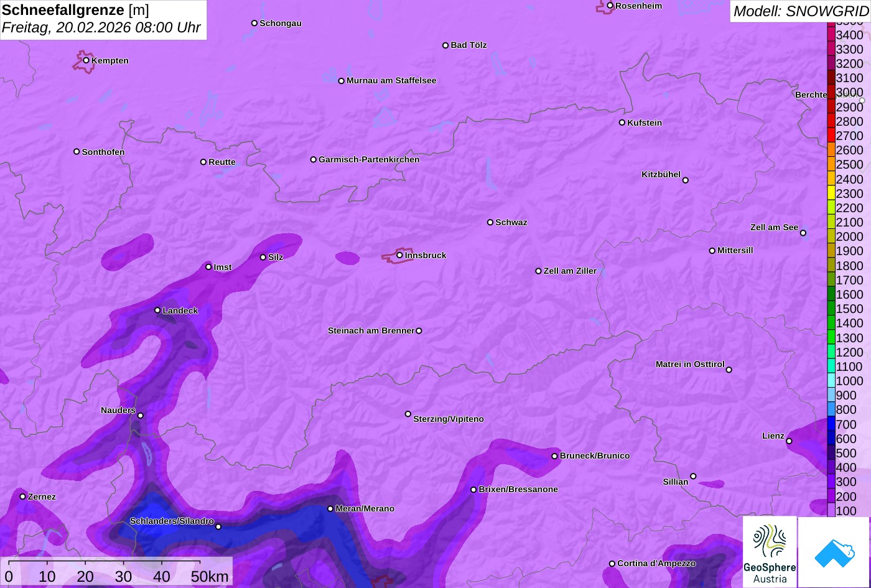The height and width of the screenshot is (588, 871).
Task: Click the Lienz city marker
Action: tap(789, 441)
